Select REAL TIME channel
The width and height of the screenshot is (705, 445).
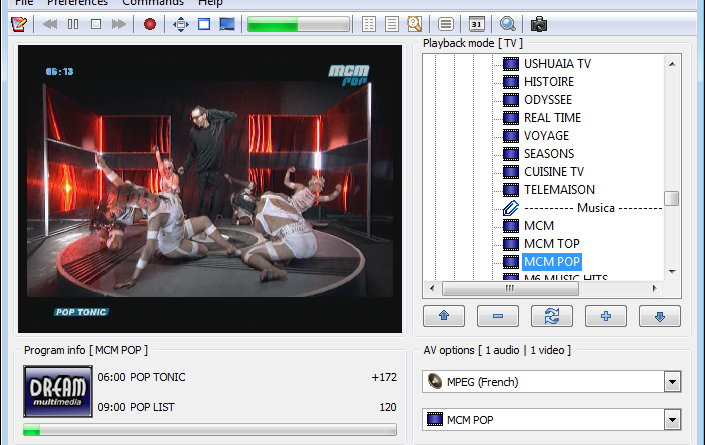552,118
